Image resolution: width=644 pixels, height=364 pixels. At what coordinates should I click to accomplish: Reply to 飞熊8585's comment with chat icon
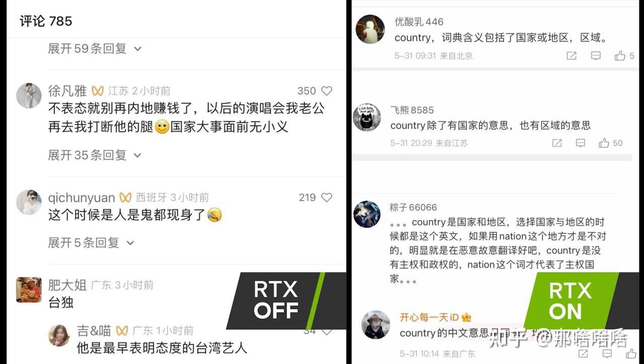pyautogui.click(x=581, y=143)
